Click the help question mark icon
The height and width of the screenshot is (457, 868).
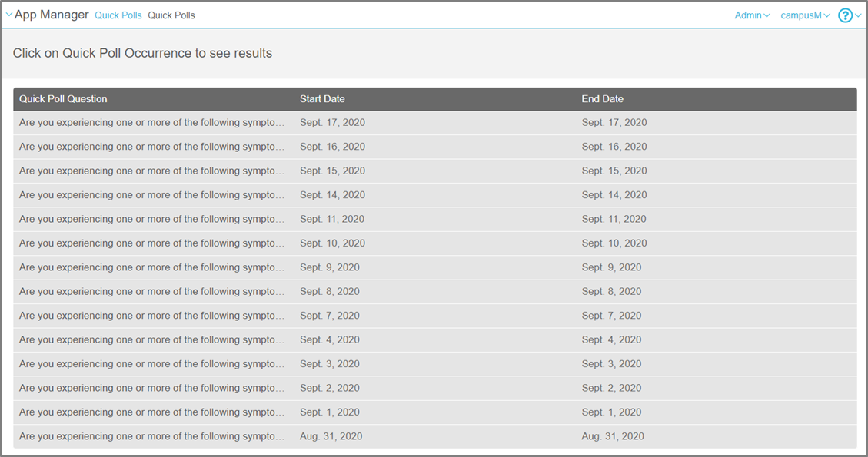(845, 15)
